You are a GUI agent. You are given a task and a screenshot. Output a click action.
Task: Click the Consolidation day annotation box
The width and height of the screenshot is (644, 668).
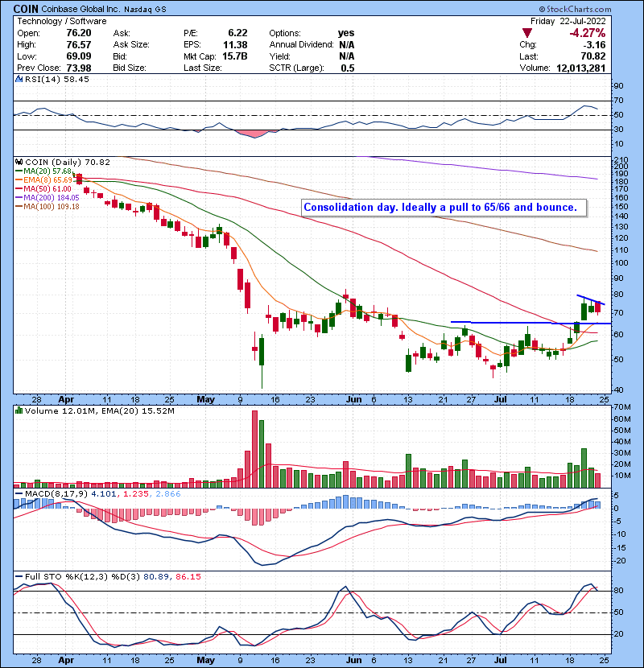pyautogui.click(x=444, y=208)
